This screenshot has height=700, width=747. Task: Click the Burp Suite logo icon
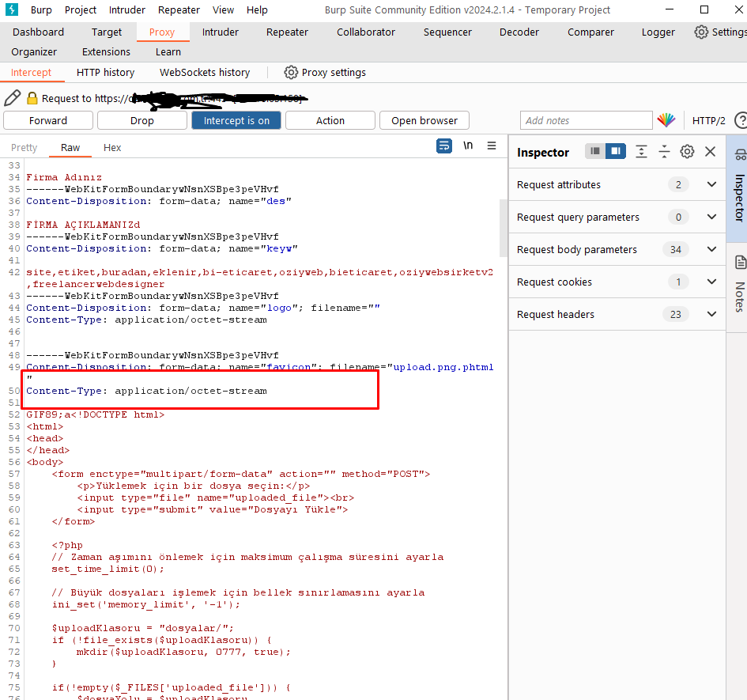click(11, 9)
